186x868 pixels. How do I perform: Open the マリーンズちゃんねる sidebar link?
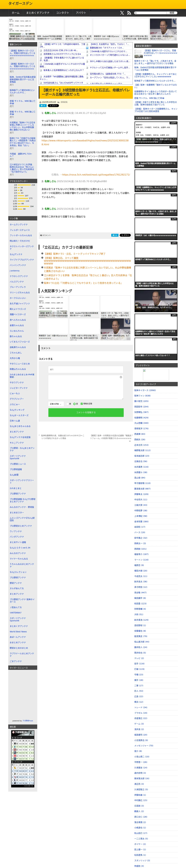tap(20, 293)
